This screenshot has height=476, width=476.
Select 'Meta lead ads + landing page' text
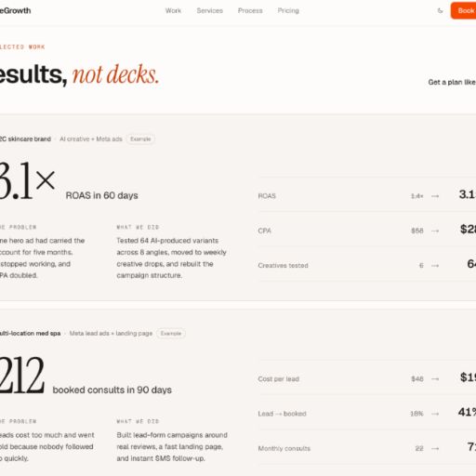click(x=111, y=333)
